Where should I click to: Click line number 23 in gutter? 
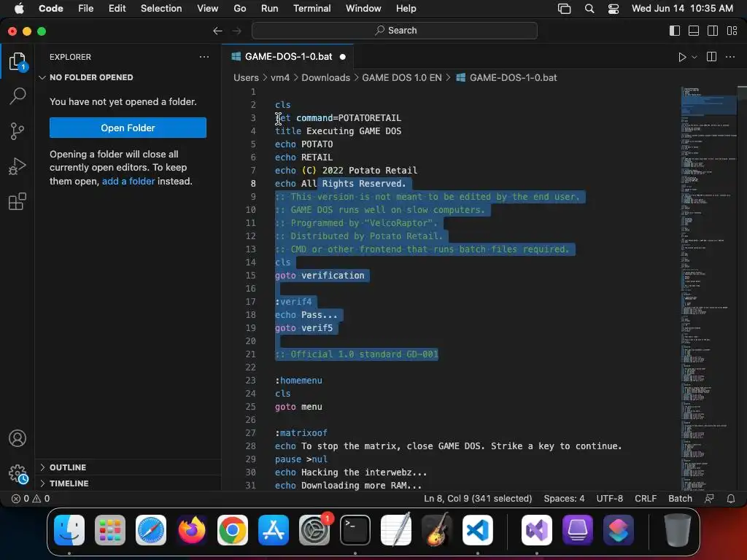[x=251, y=381]
